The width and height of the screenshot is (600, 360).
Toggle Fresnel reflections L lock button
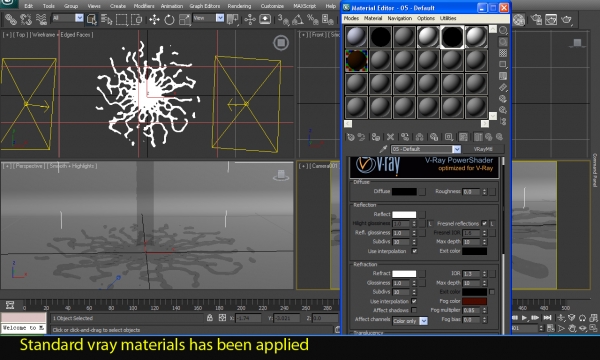click(x=492, y=223)
